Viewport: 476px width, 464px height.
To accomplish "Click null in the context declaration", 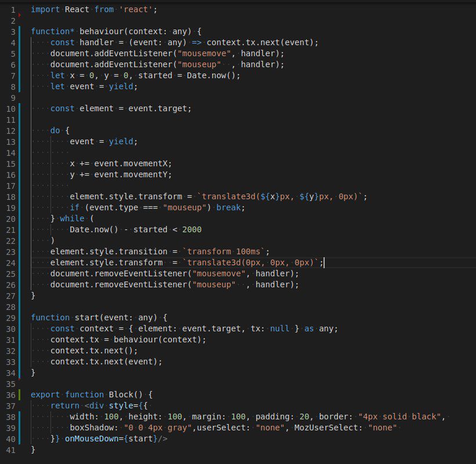I will coord(279,329).
